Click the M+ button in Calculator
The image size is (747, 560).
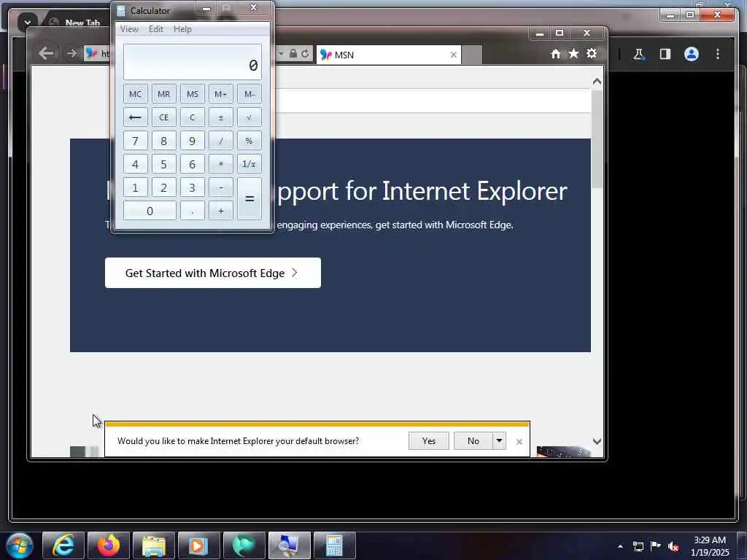[x=220, y=94]
